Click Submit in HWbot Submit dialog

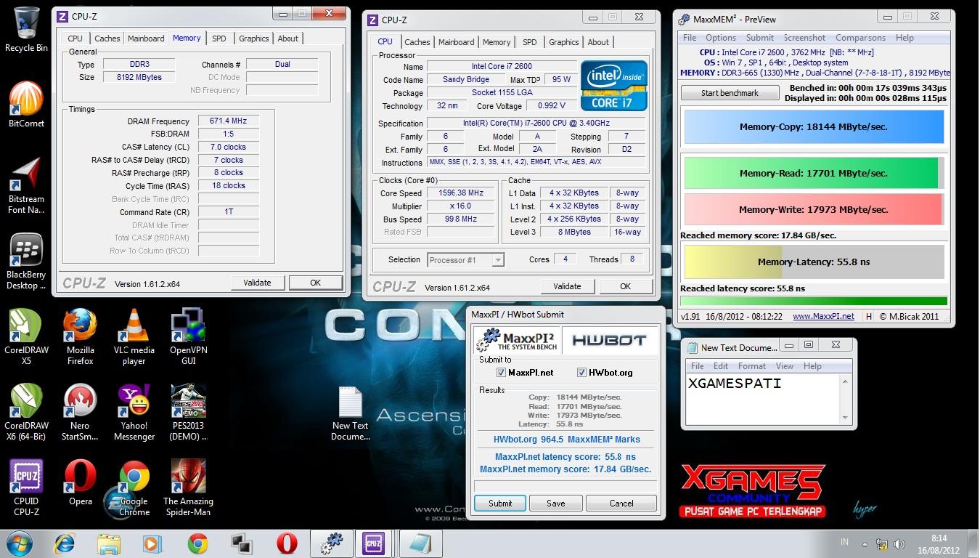(x=500, y=503)
